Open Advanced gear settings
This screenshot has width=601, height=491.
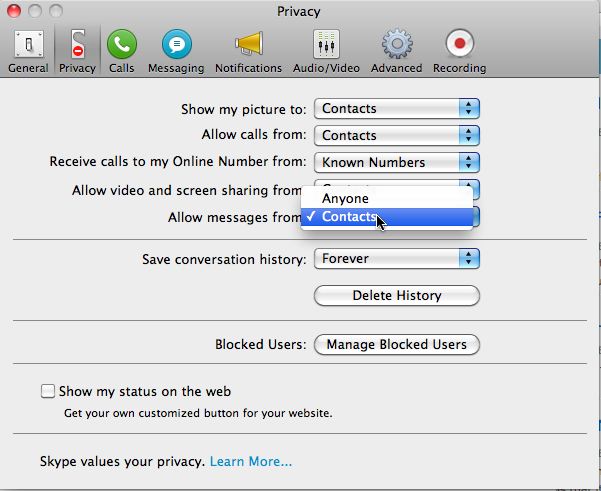(396, 51)
